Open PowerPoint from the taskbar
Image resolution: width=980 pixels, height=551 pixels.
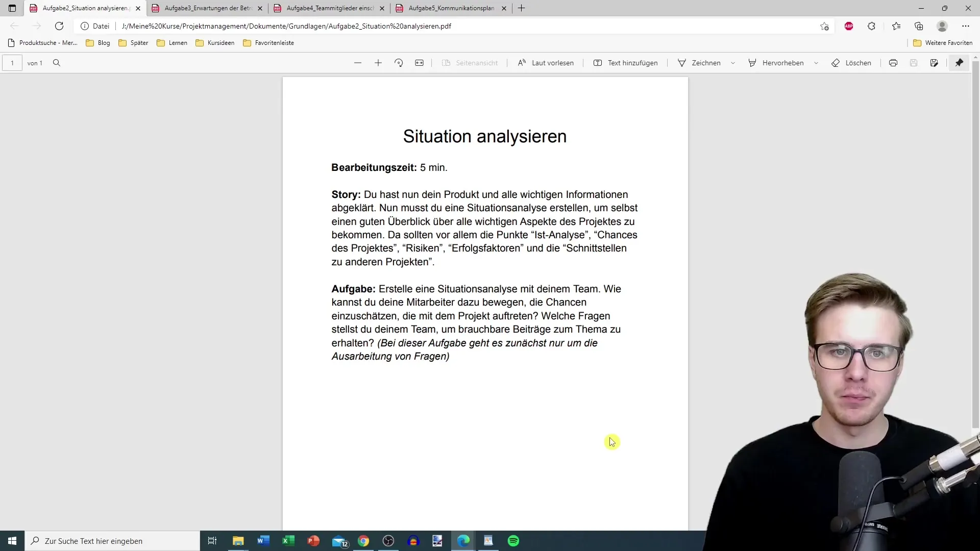click(313, 541)
